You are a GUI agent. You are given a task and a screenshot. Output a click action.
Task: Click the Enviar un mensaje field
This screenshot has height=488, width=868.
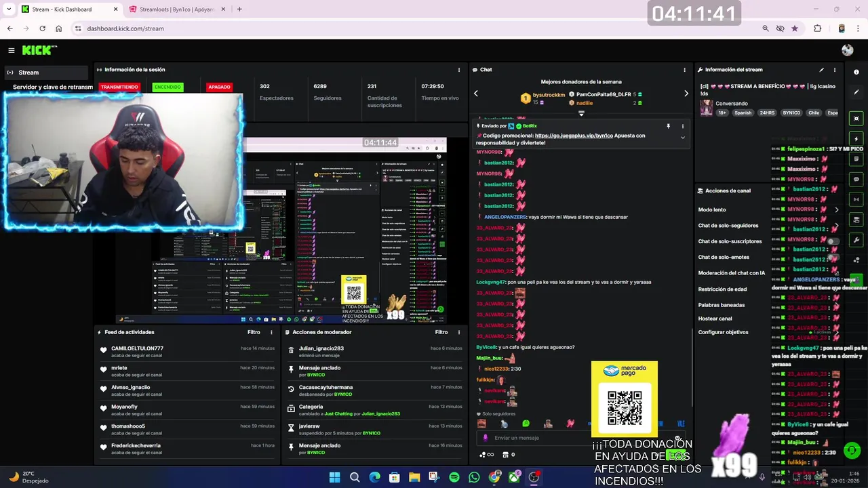tap(580, 438)
